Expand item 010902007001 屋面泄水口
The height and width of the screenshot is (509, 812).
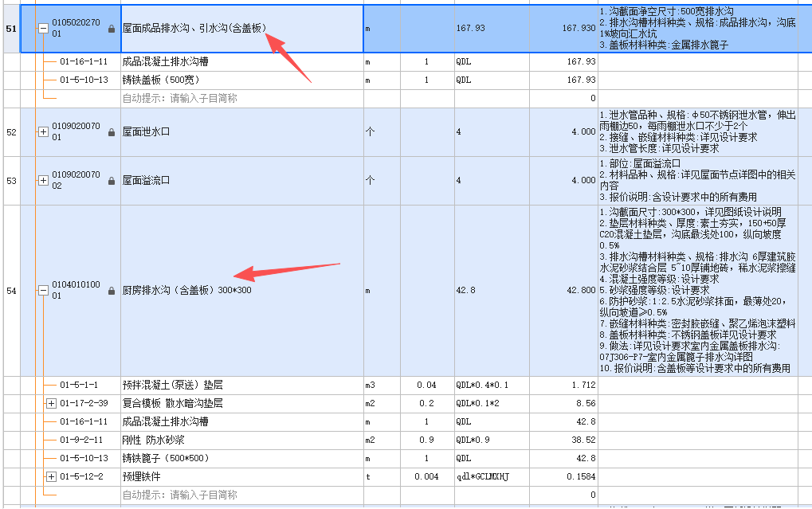tap(44, 132)
